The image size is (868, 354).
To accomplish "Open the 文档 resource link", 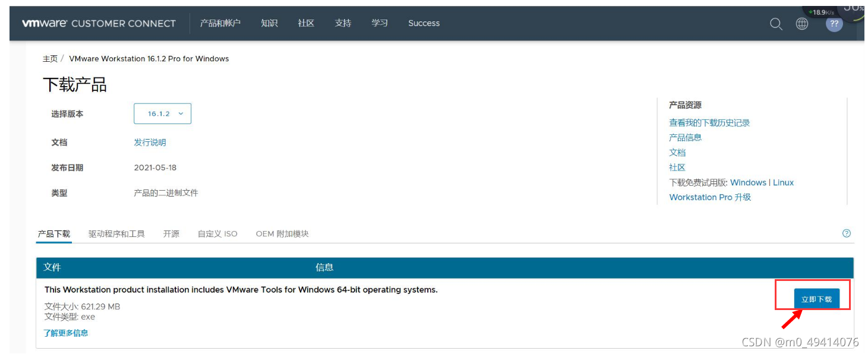I will (x=677, y=153).
